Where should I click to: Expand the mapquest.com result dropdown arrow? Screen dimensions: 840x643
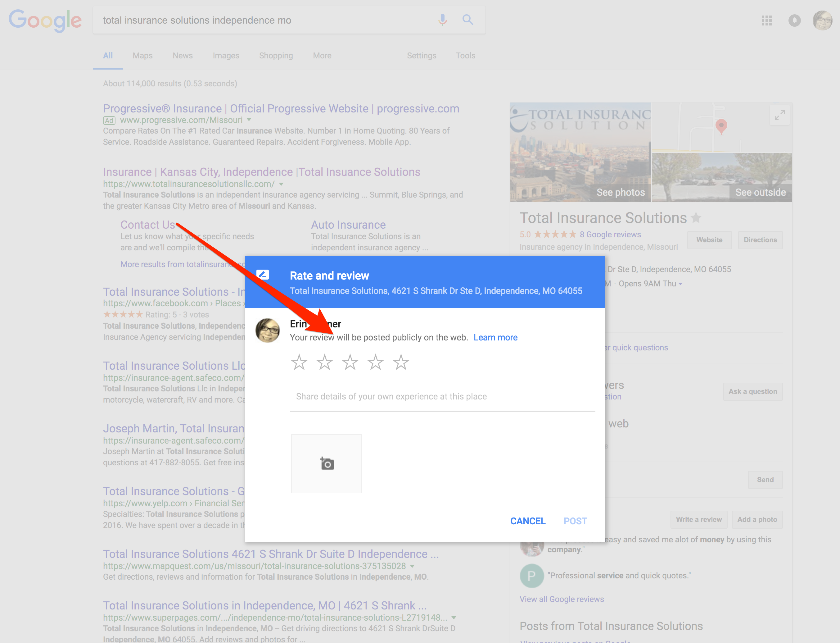click(x=412, y=566)
